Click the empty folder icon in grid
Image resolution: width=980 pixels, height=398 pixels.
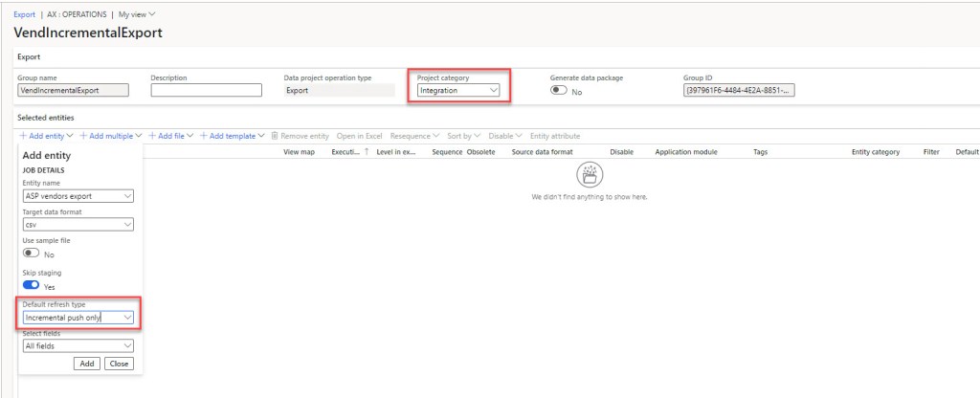(590, 174)
